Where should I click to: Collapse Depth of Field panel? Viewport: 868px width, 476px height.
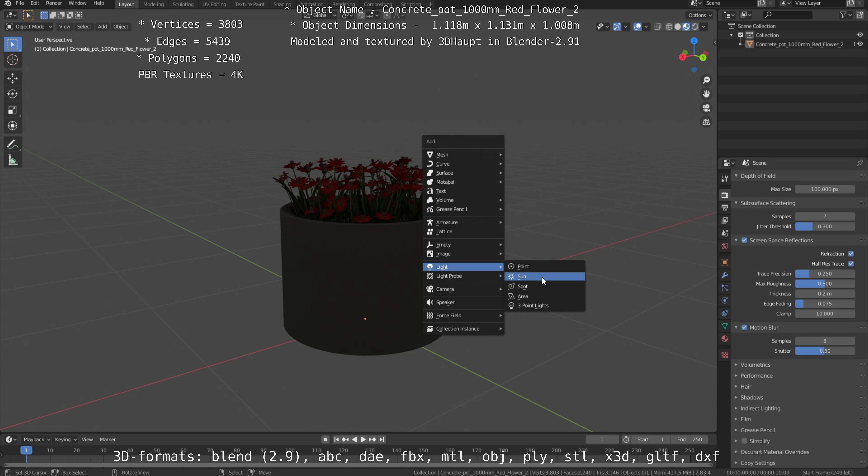click(758, 176)
